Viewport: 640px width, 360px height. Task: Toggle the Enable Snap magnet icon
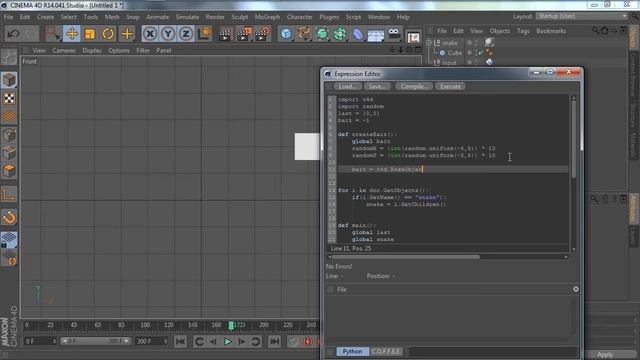(x=9, y=218)
